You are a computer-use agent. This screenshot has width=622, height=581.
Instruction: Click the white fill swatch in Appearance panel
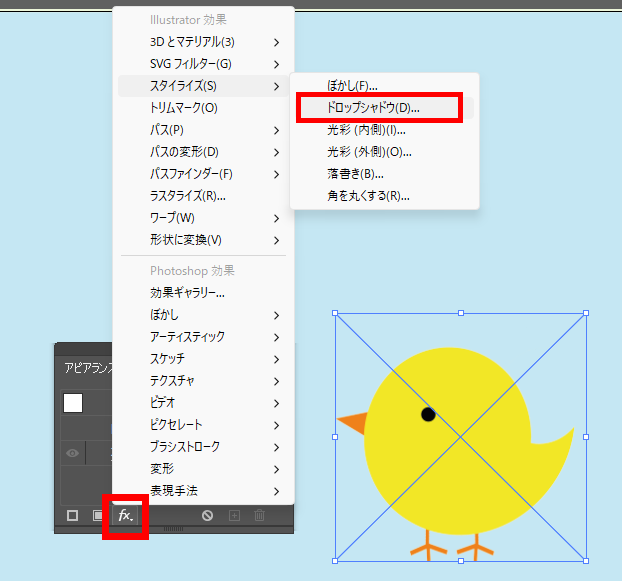[x=73, y=403]
